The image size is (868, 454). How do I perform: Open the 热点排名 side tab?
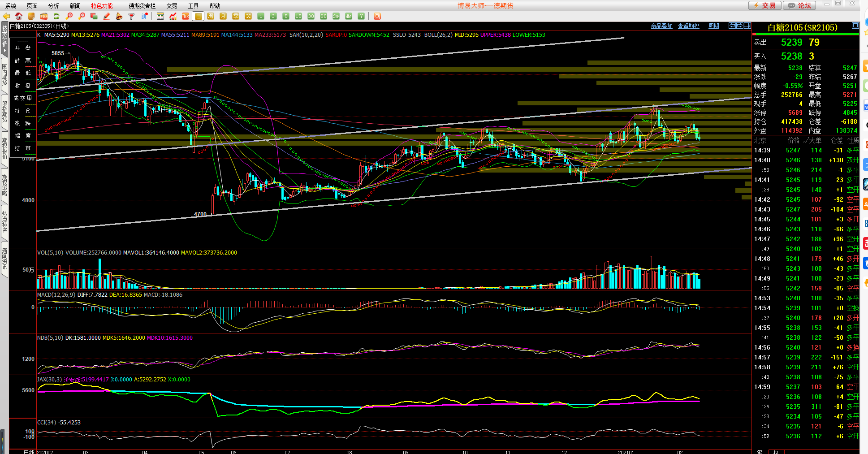pyautogui.click(x=4, y=222)
